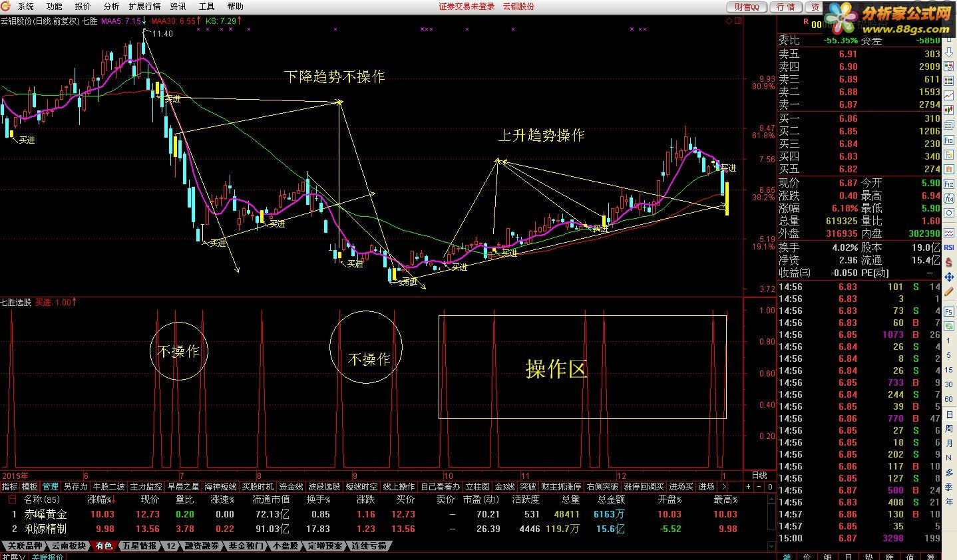Screen dimensions: 957x560
Task: Click the blue four-way move arrows icon
Action: click(x=948, y=276)
